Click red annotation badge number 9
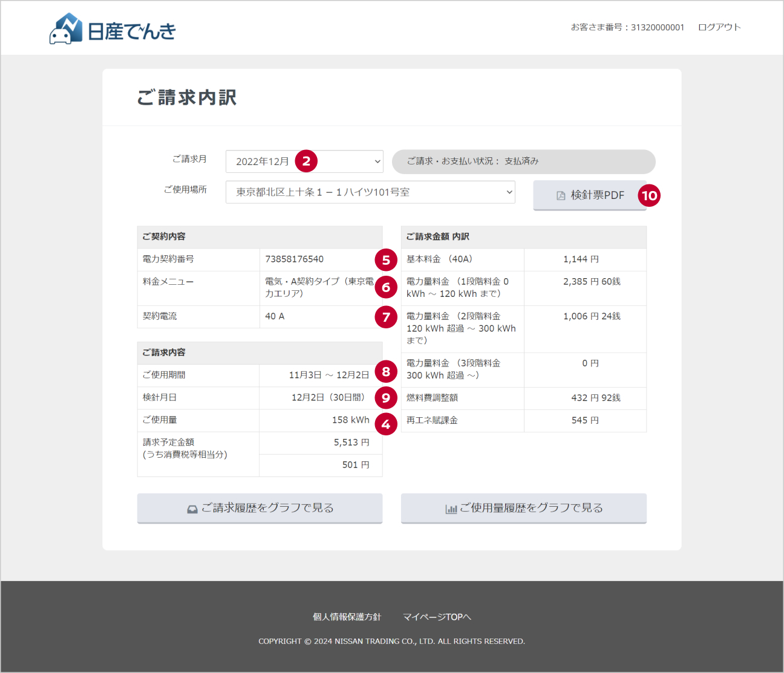The image size is (784, 673). coord(386,398)
